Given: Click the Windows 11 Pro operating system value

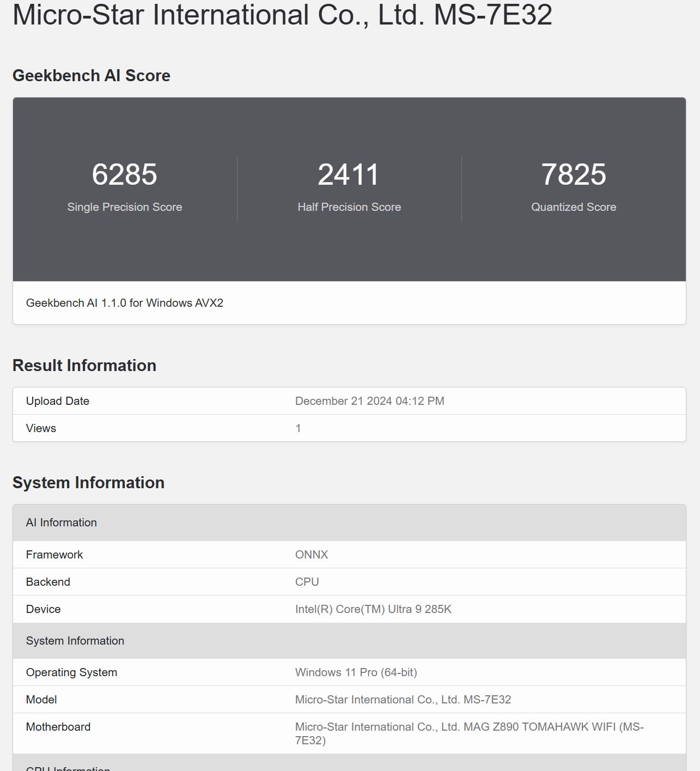Looking at the screenshot, I should (356, 672).
